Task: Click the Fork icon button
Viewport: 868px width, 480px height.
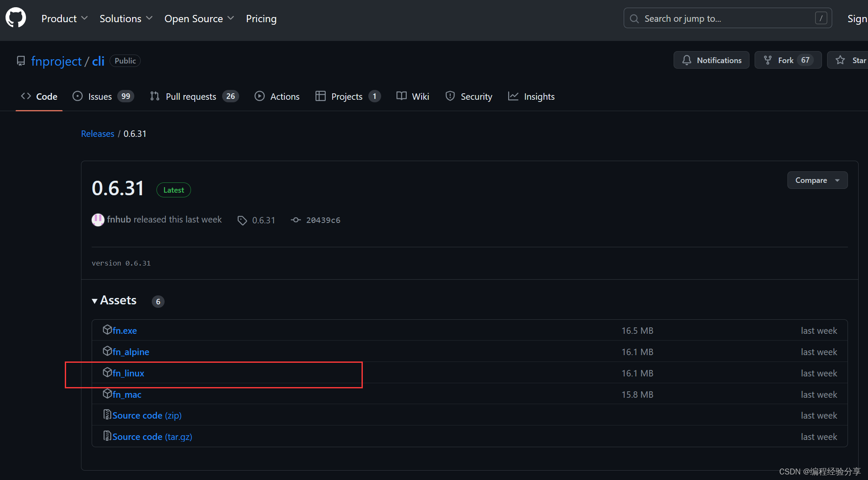Action: (x=768, y=60)
